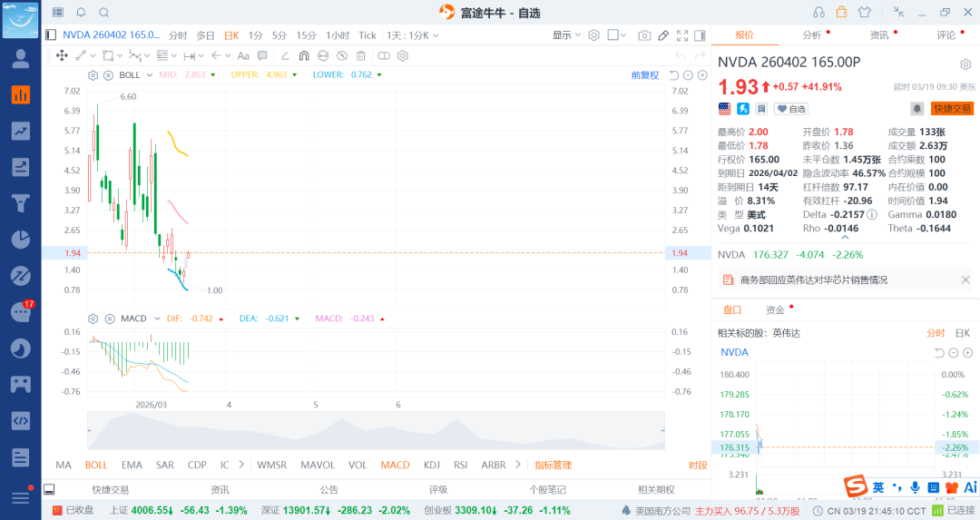Open the 相关期权 bottom link
Image resolution: width=980 pixels, height=520 pixels.
tap(656, 490)
